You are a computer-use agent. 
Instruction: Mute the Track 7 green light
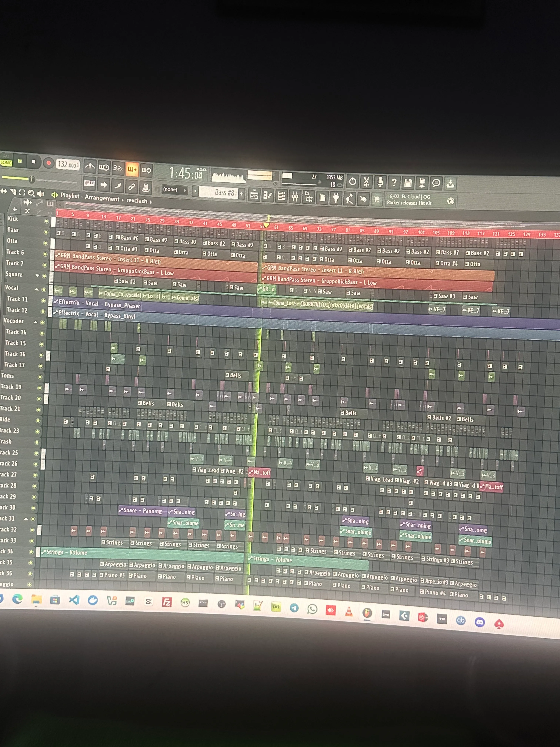click(45, 265)
